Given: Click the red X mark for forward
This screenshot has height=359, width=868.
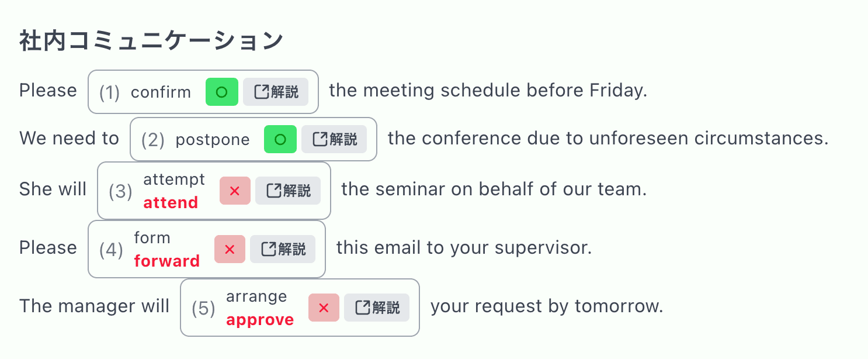Looking at the screenshot, I should click(230, 249).
